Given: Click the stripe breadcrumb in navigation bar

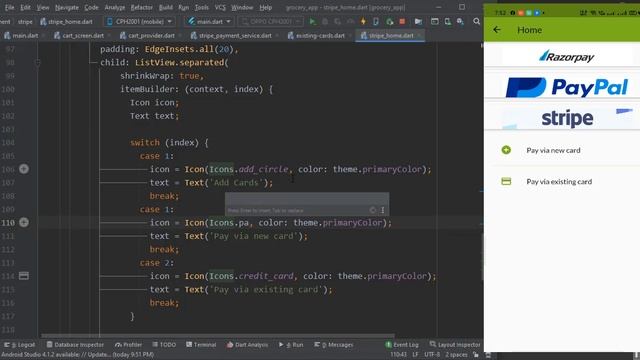Looking at the screenshot, I should (x=25, y=22).
